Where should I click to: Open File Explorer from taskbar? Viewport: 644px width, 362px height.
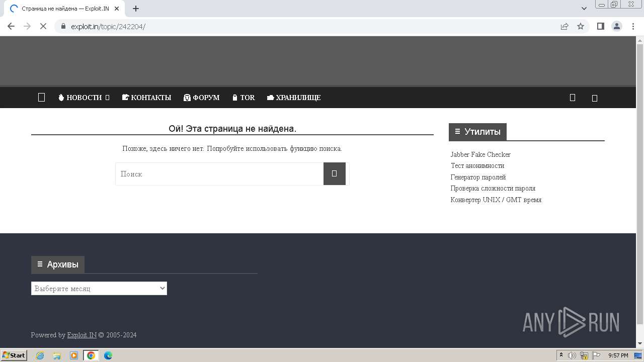point(57,355)
